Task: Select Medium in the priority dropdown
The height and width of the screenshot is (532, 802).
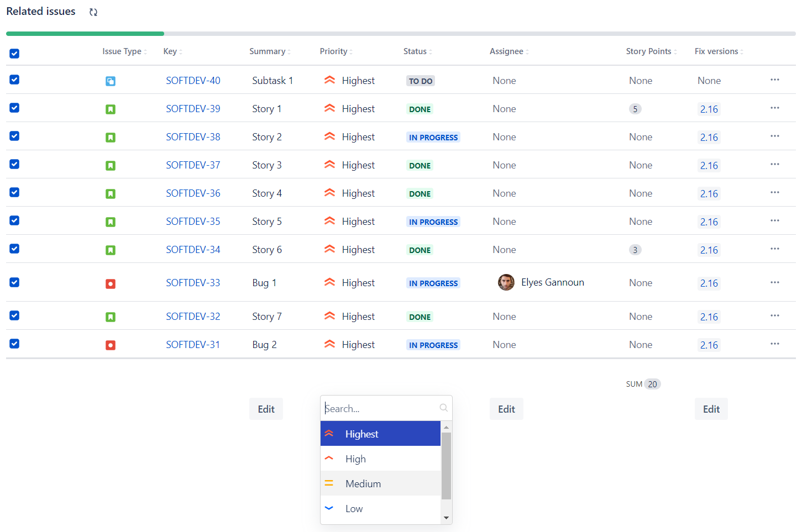Action: click(x=363, y=484)
